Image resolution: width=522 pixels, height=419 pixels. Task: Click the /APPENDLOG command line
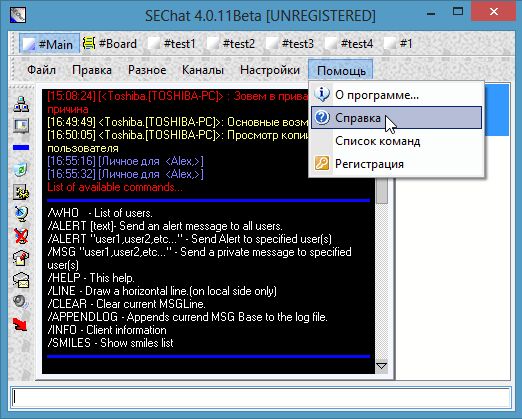[x=188, y=317]
